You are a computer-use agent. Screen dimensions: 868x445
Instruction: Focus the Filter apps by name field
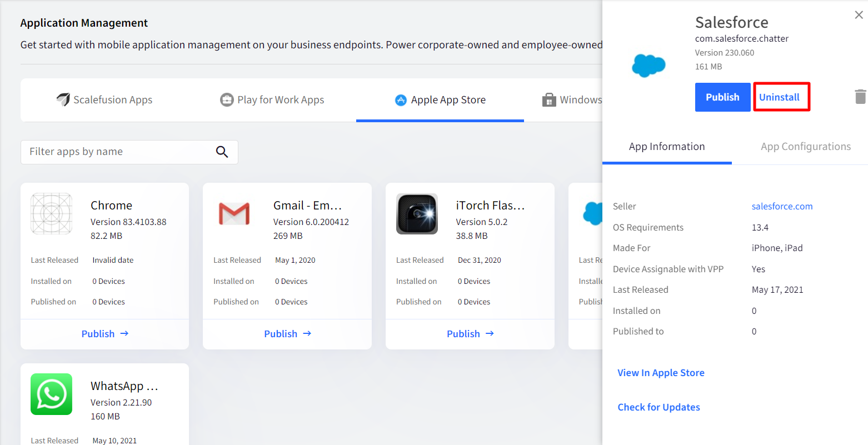coord(129,152)
